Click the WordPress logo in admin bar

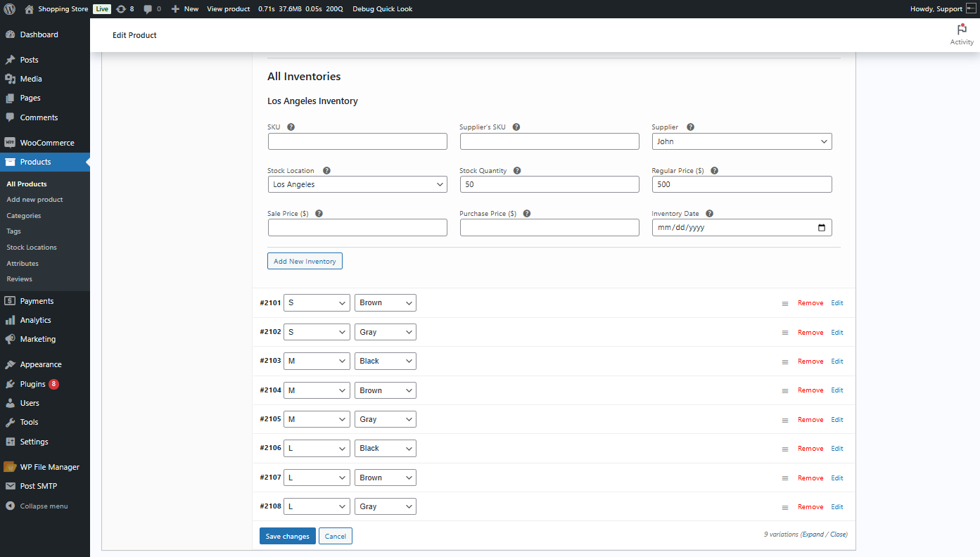10,9
